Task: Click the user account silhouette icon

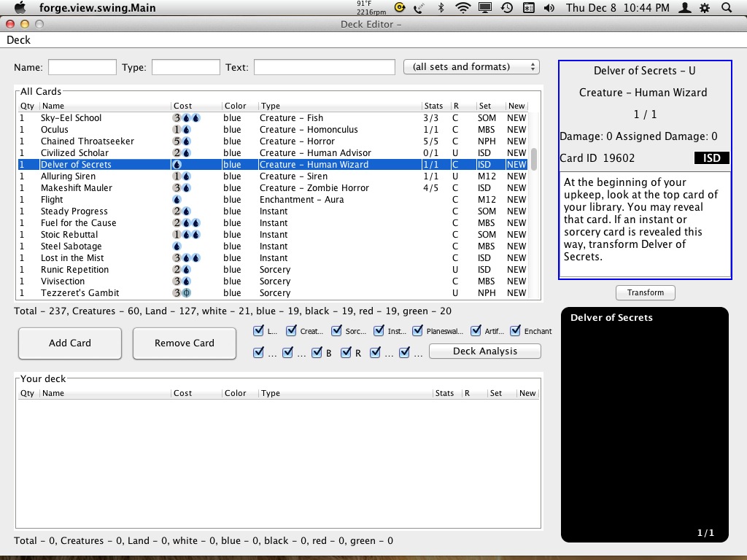Action: (684, 8)
